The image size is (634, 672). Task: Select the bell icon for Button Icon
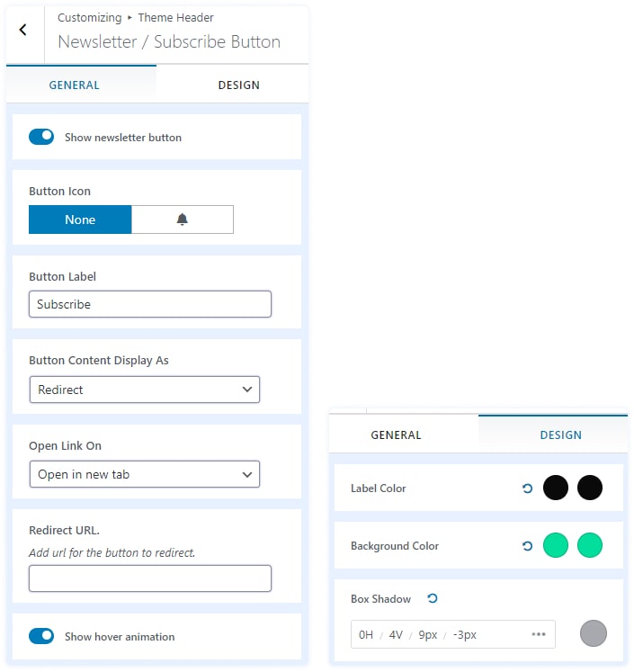point(183,220)
